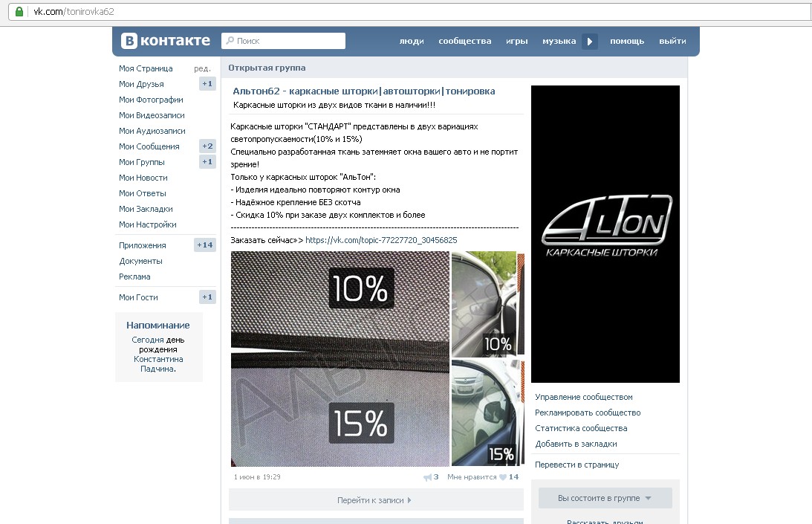This screenshot has width=812, height=524.
Task: Click the Alton group avatar image
Action: point(605,233)
